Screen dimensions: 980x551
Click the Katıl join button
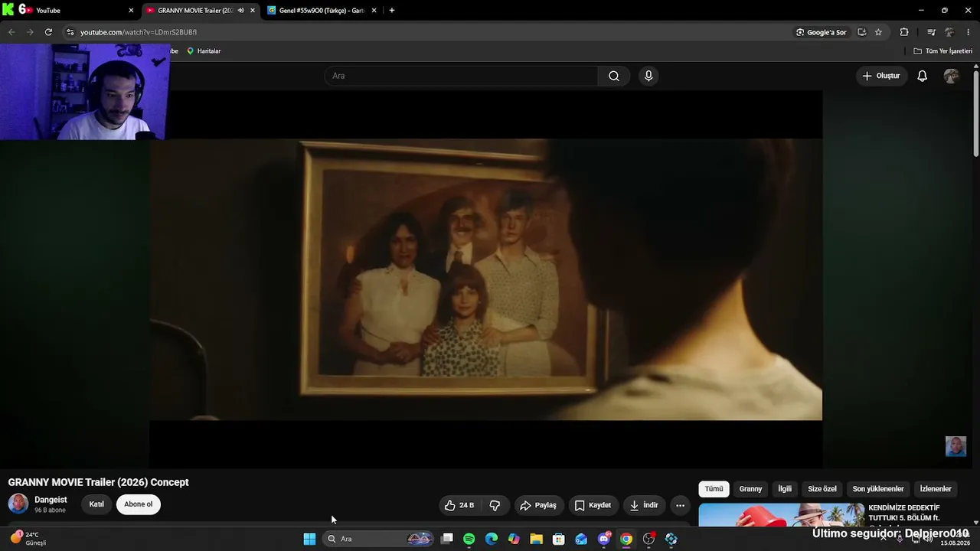[96, 504]
